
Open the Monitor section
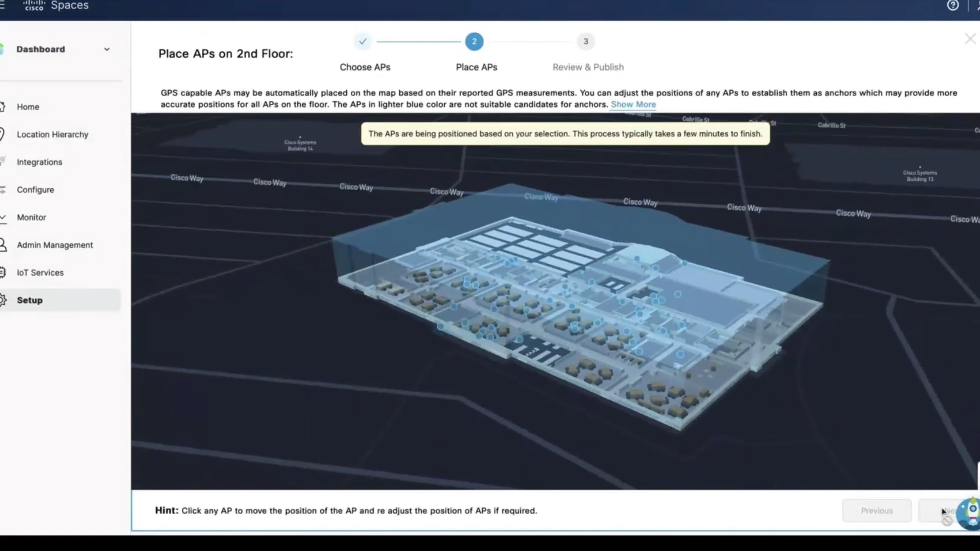pos(31,218)
